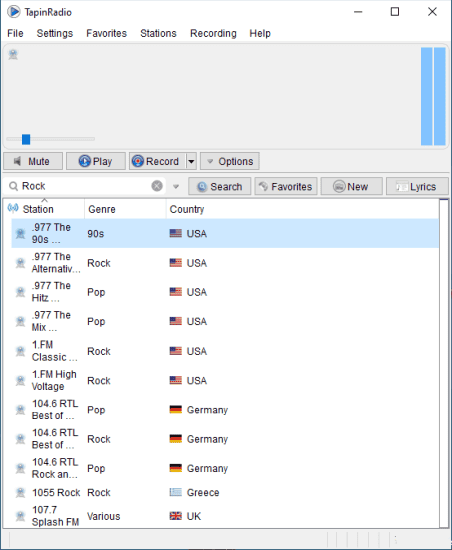This screenshot has width=452, height=550.
Task: Click the station list vertical scrollbar
Action: coord(444,363)
